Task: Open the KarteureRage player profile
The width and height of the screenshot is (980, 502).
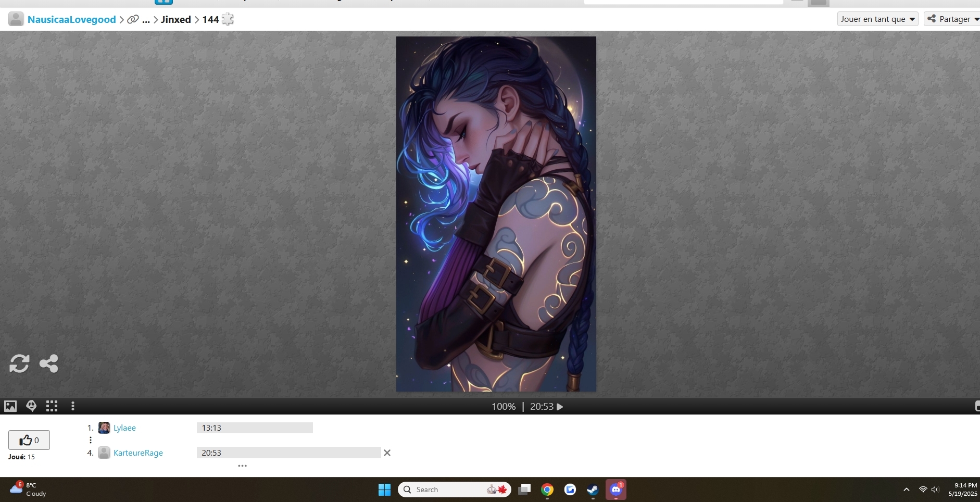Action: tap(138, 453)
